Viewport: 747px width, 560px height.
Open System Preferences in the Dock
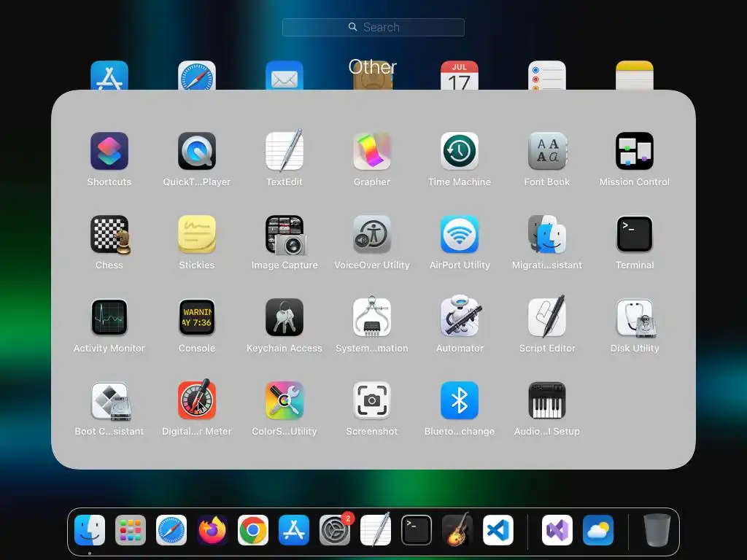[335, 531]
